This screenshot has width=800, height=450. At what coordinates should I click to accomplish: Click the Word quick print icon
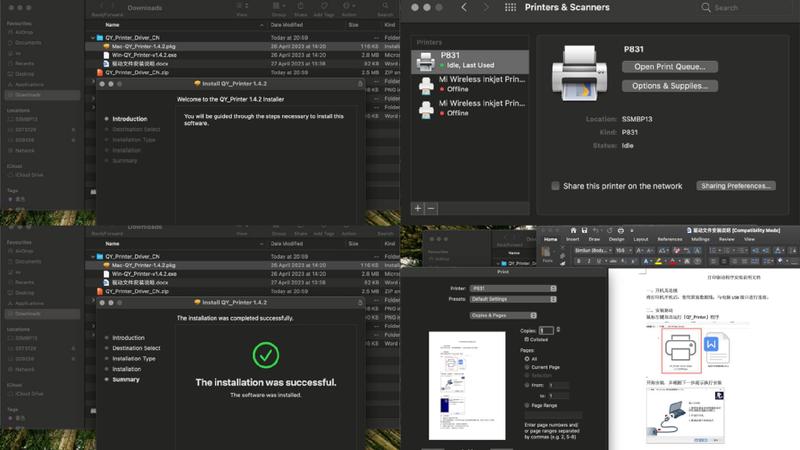pos(621,231)
